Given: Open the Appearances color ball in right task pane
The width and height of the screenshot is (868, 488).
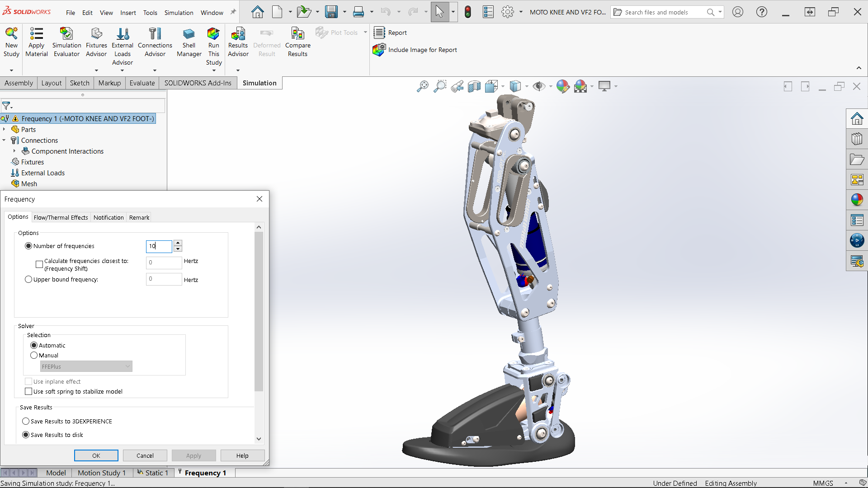Looking at the screenshot, I should point(857,200).
